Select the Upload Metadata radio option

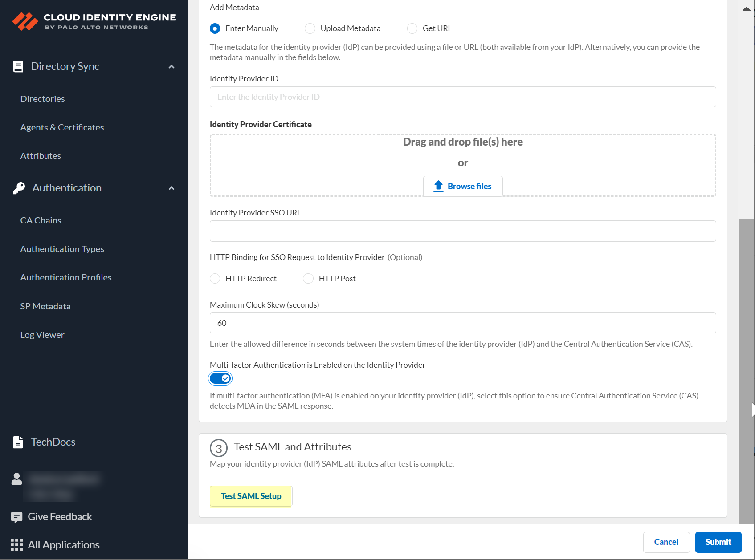click(310, 28)
